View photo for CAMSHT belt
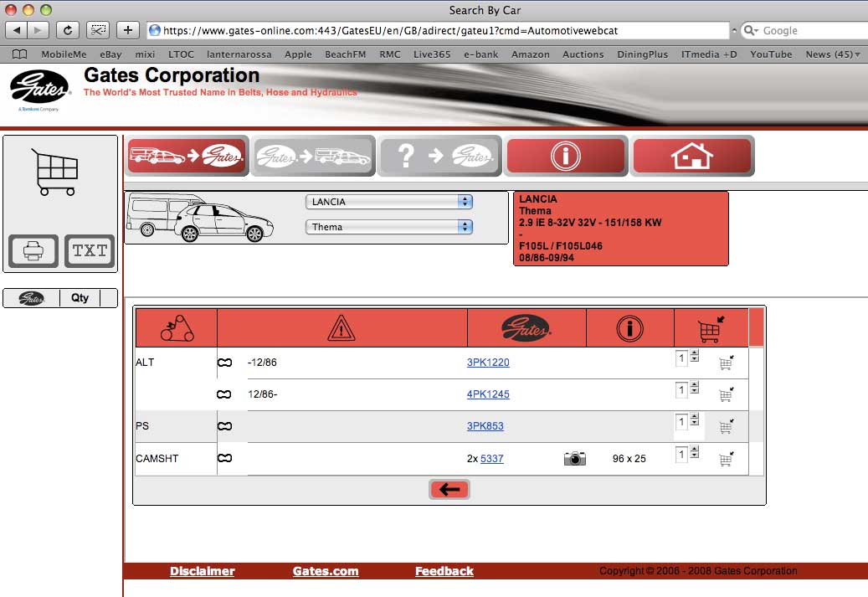The width and height of the screenshot is (868, 597). (574, 459)
